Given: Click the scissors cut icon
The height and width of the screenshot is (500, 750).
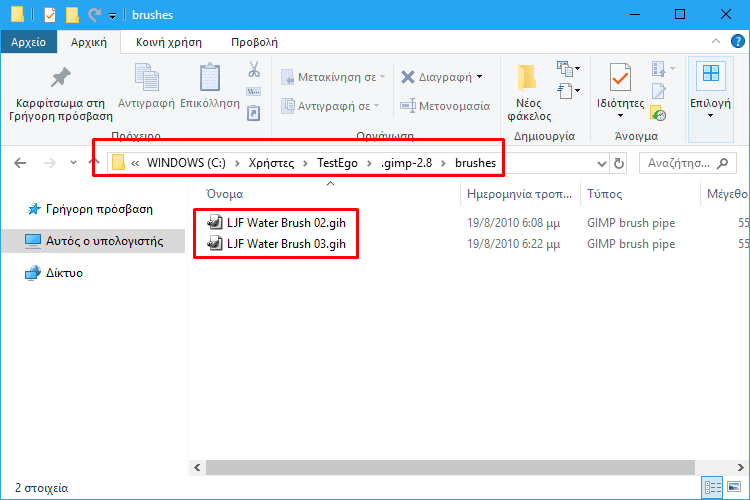Looking at the screenshot, I should point(254,69).
